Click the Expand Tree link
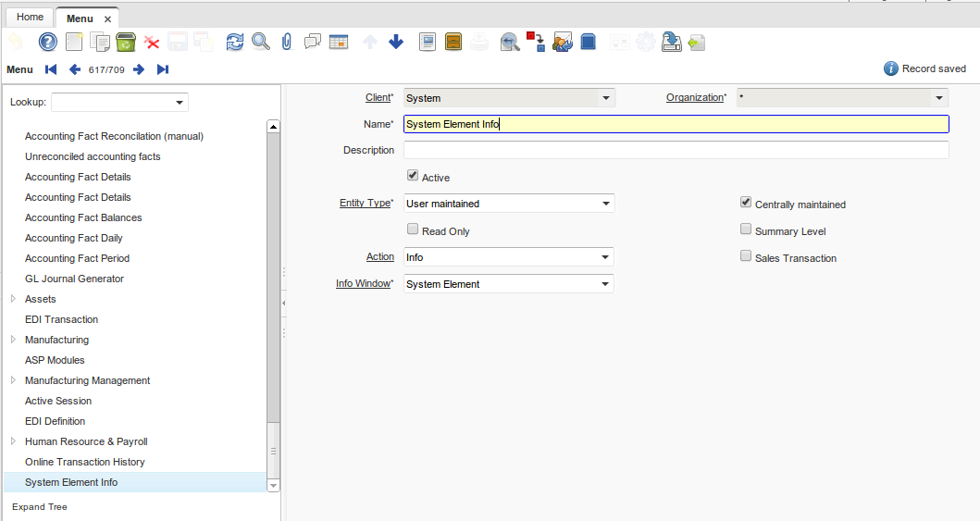This screenshot has width=980, height=521. click(40, 507)
